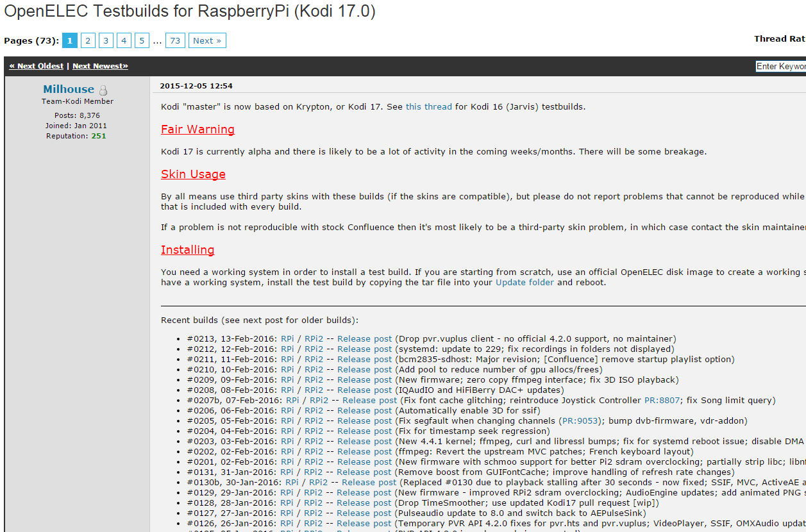Screen dimensions: 806x532
Task: Click the Next » pagination button
Action: (x=207, y=40)
